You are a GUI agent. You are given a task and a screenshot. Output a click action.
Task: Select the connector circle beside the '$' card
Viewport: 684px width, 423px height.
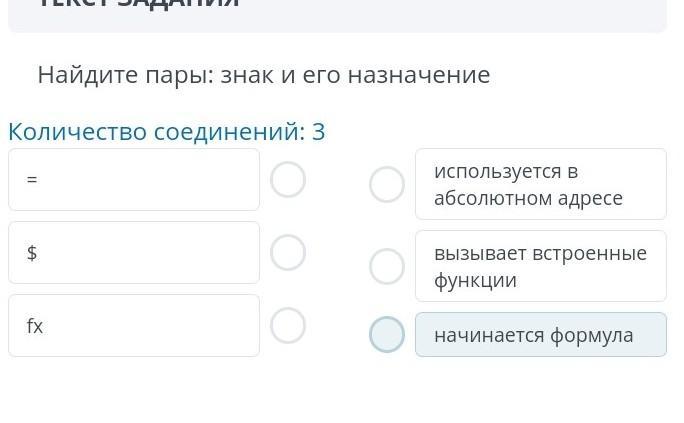click(288, 253)
